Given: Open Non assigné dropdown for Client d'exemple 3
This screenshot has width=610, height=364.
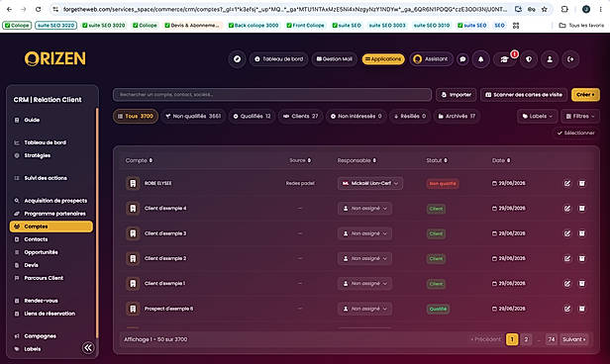Looking at the screenshot, I should click(364, 233).
